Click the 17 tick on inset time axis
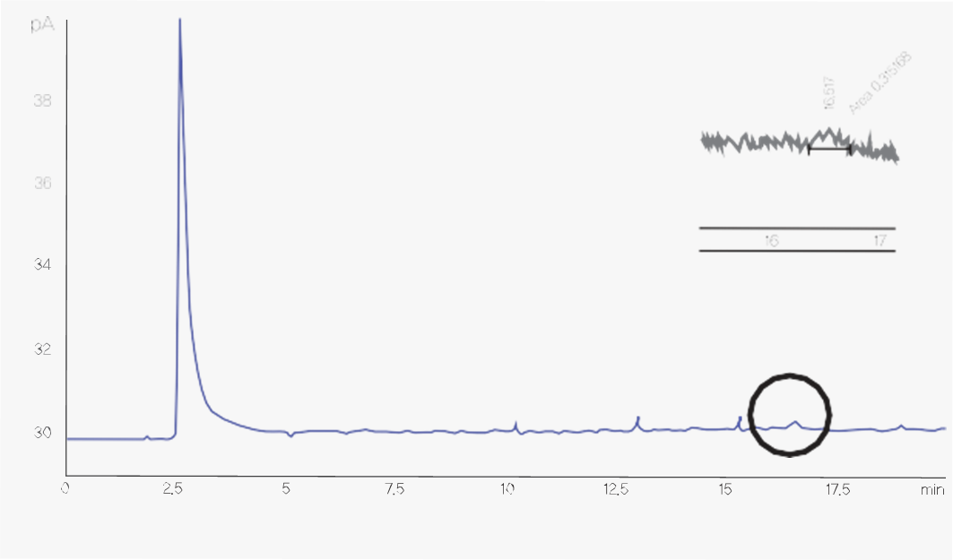 click(x=880, y=241)
